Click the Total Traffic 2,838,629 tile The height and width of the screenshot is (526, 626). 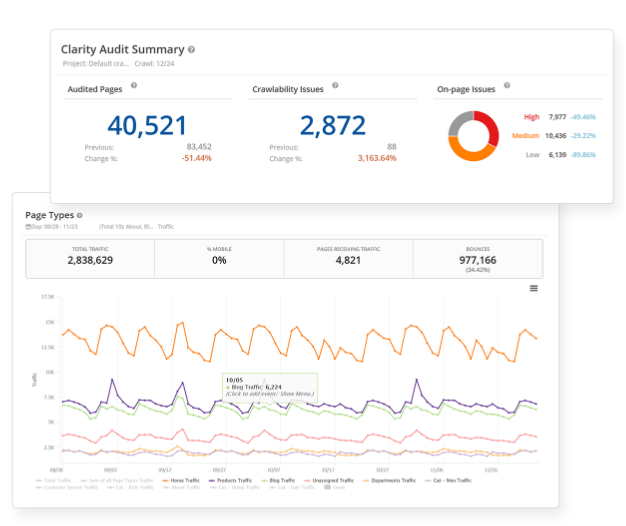click(90, 259)
